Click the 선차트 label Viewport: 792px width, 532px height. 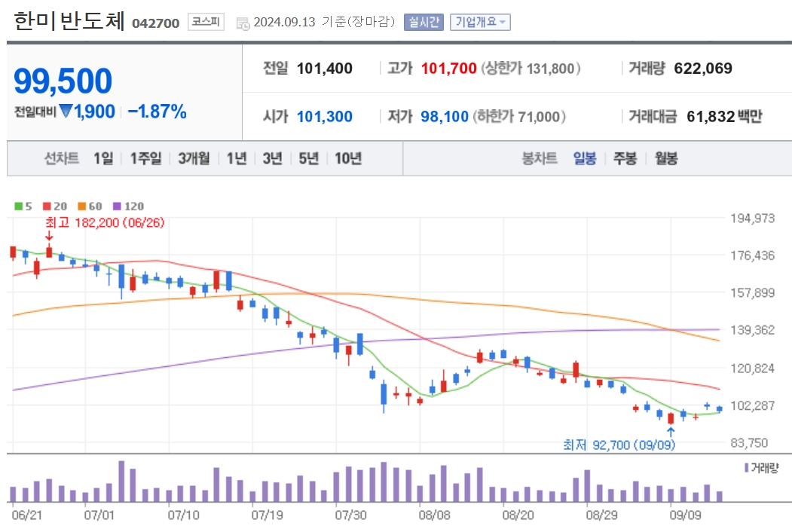pyautogui.click(x=62, y=159)
